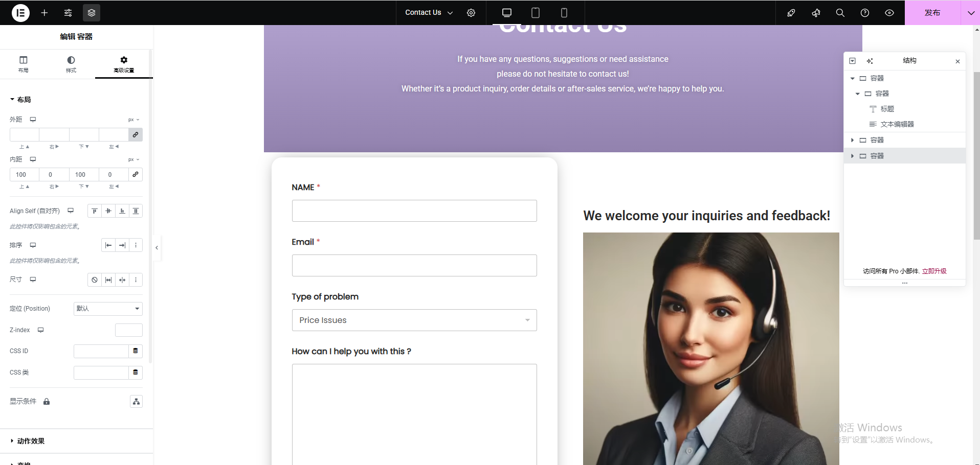Toggle linked margin values
The image size is (980, 465).
pyautogui.click(x=136, y=135)
